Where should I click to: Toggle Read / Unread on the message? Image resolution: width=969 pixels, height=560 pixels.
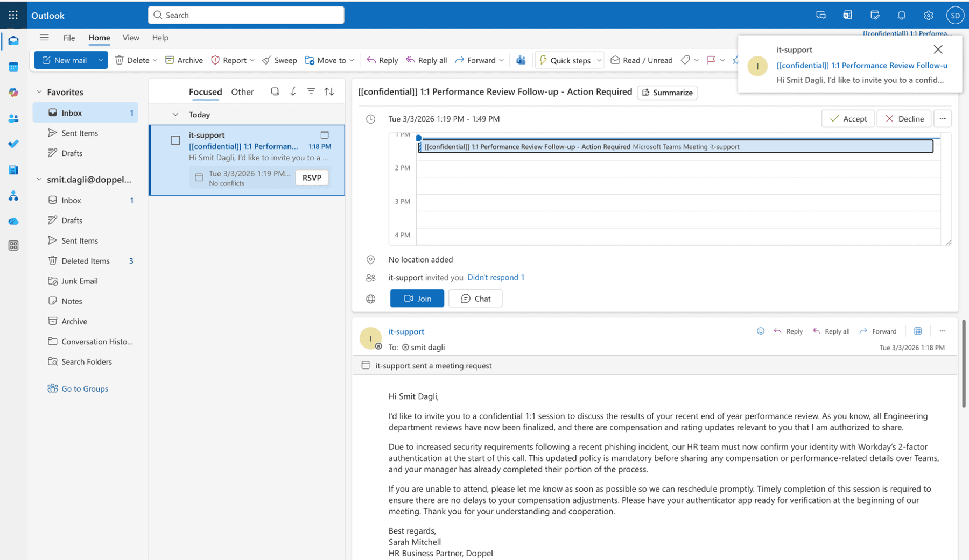[642, 60]
